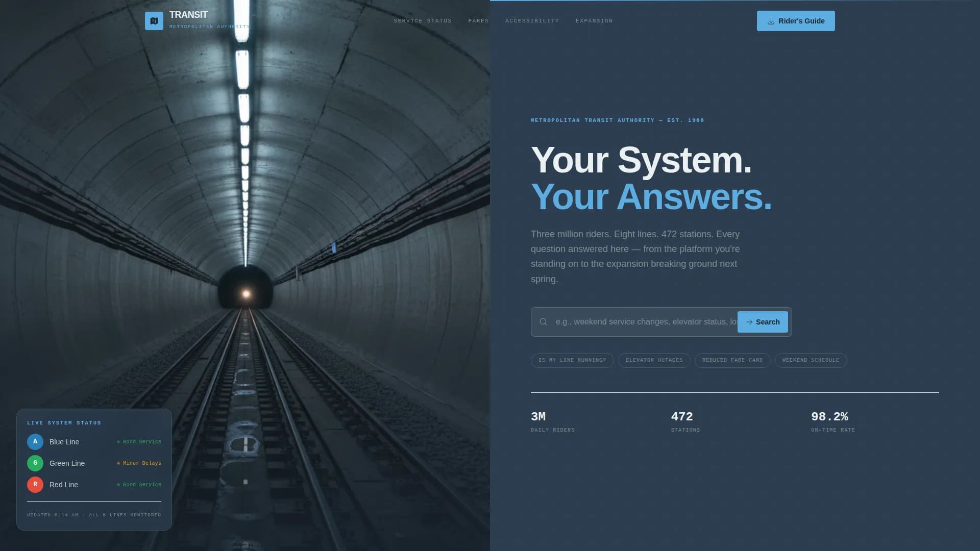Screen dimensions: 980x551
Task: Click the 'Daily Riders' label
Action: coord(553,430)
